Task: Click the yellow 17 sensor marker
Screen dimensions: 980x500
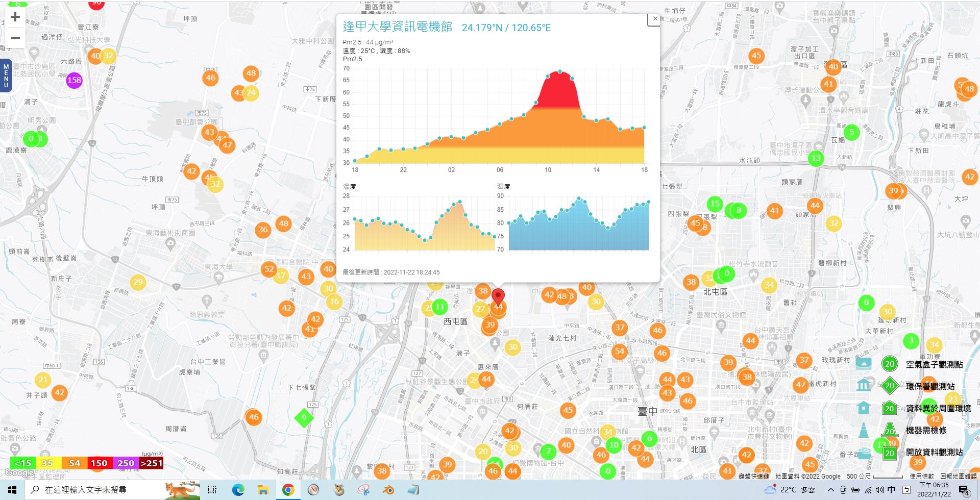Action: coord(281,276)
